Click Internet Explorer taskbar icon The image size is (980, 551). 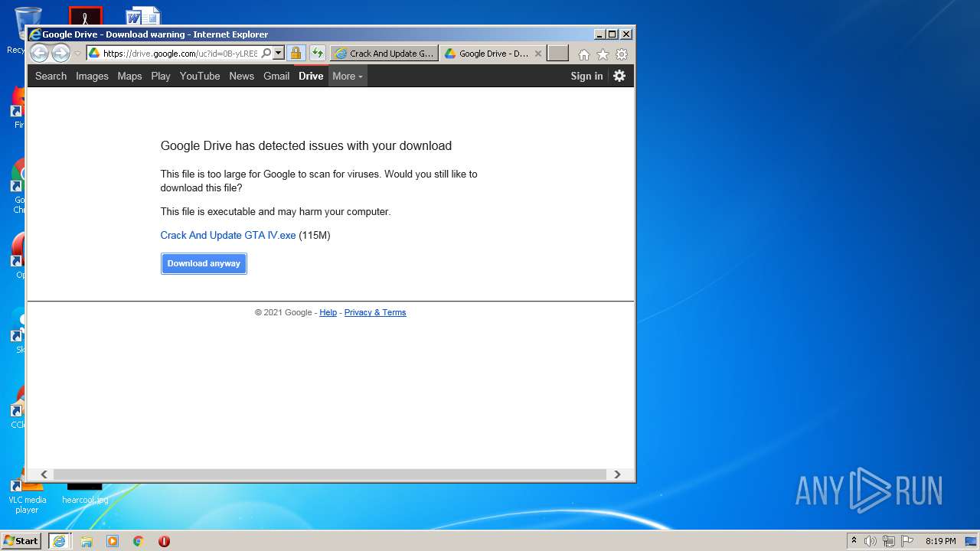point(59,541)
